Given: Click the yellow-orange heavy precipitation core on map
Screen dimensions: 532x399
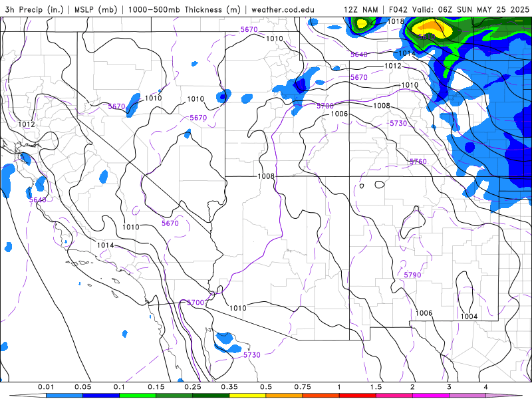Looking at the screenshot, I should click(432, 28).
